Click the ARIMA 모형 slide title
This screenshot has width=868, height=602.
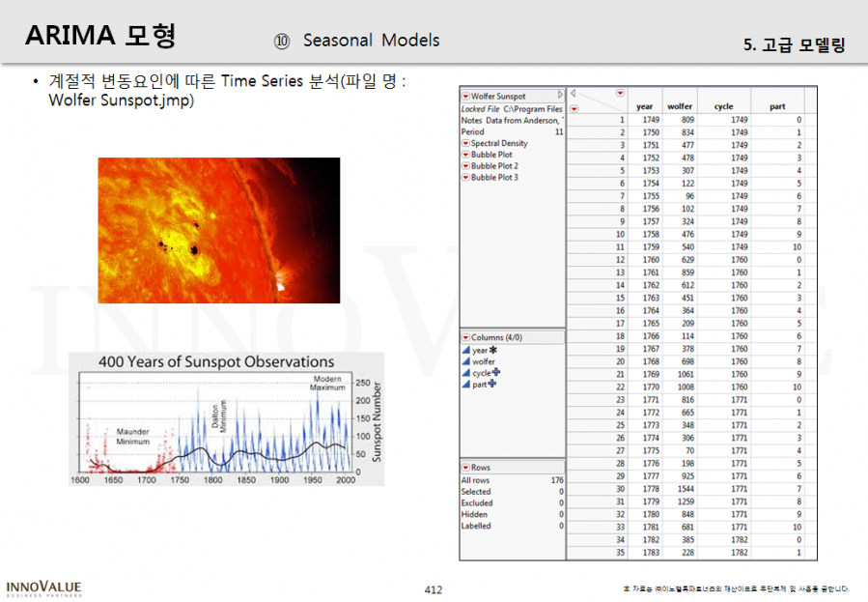[100, 36]
